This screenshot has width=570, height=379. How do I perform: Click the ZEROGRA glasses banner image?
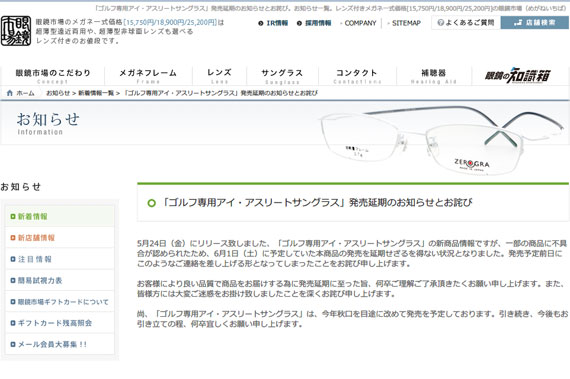442,140
